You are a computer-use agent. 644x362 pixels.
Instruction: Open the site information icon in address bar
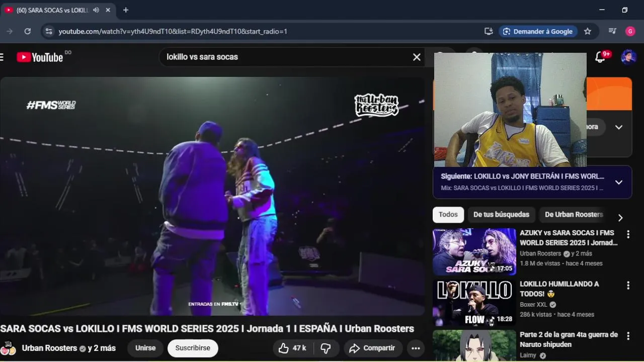click(48, 31)
